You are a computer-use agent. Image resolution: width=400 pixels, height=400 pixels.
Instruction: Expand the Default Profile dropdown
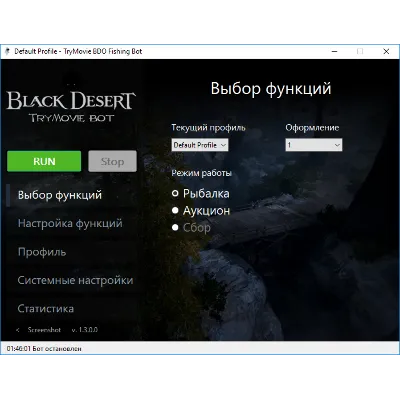[x=200, y=145]
